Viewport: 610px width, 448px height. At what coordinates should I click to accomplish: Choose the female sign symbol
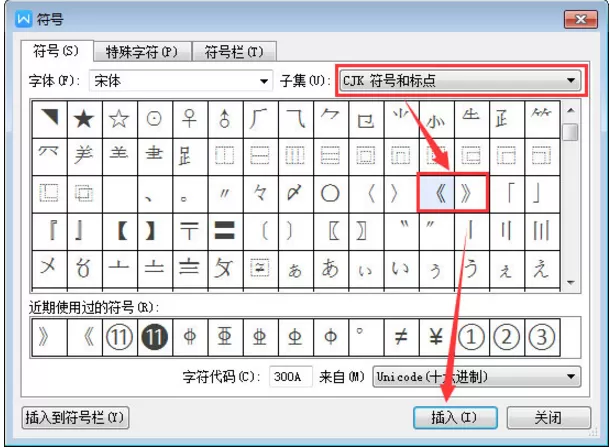point(190,119)
